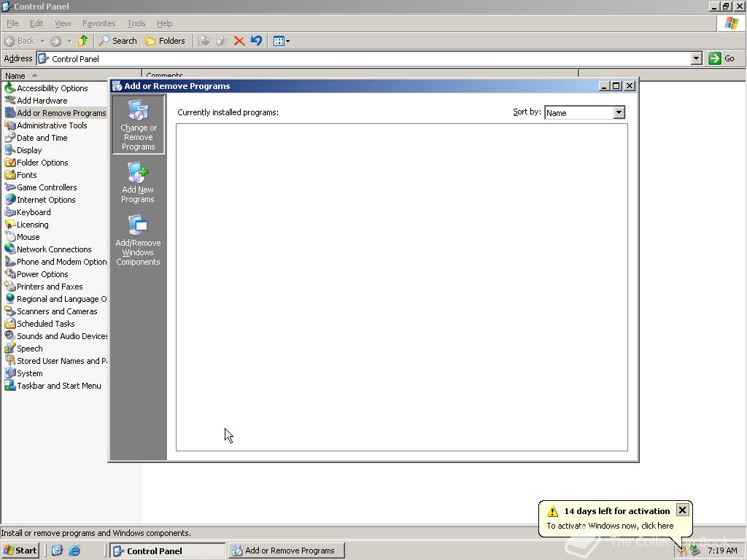This screenshot has width=747, height=560.
Task: Click the activation balloon message text
Action: [x=610, y=526]
